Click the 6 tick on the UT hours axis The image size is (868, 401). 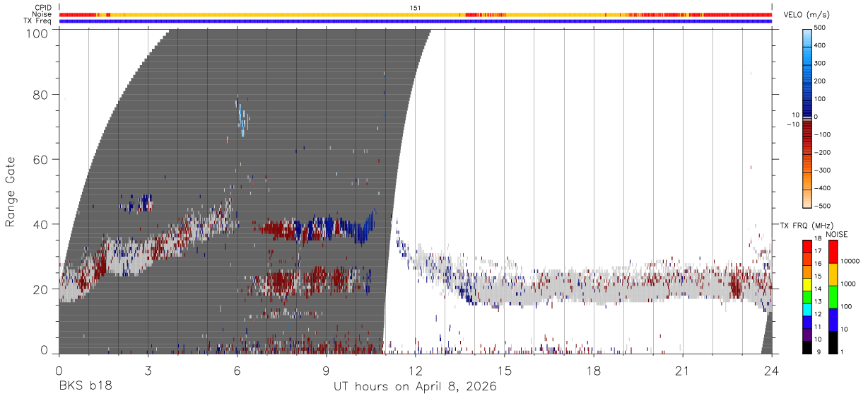point(237,370)
